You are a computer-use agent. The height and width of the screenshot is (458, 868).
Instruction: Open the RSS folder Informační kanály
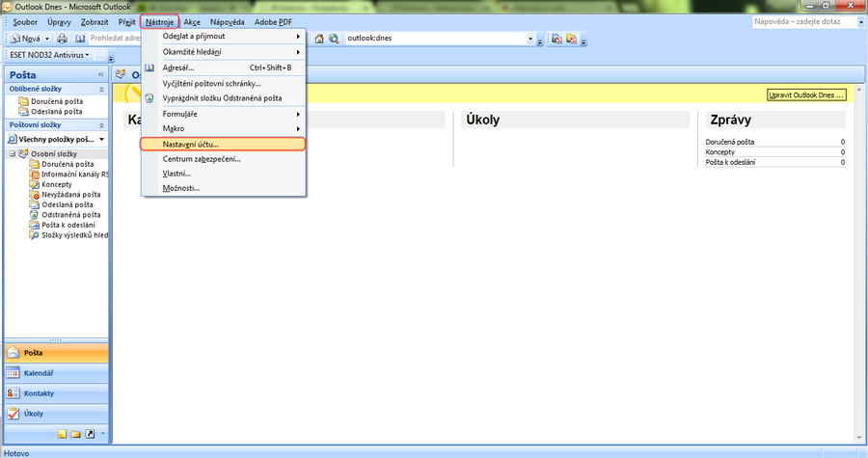tap(73, 175)
